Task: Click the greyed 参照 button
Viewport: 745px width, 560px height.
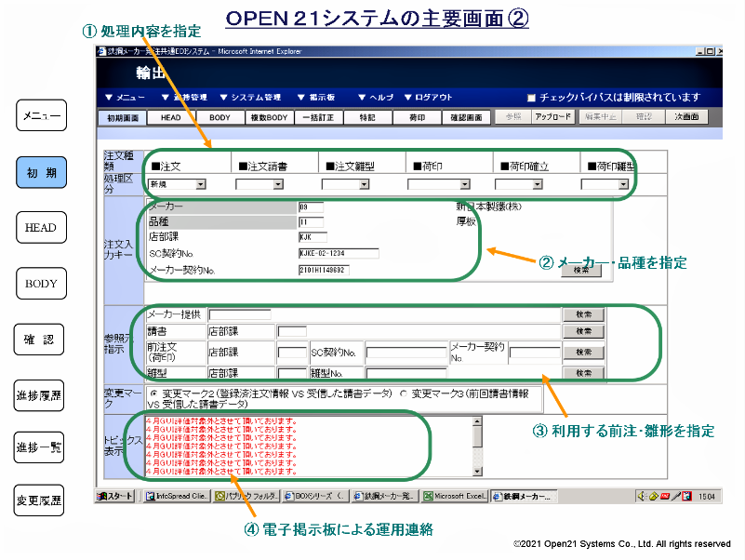Action: (513, 116)
